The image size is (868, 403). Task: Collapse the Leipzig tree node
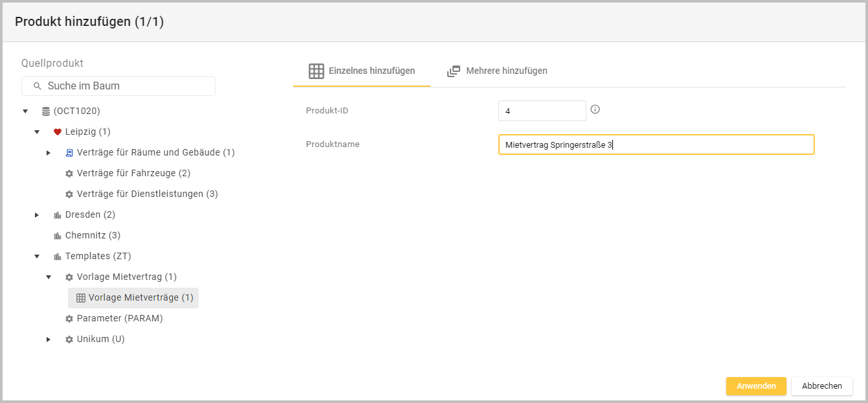click(x=37, y=132)
